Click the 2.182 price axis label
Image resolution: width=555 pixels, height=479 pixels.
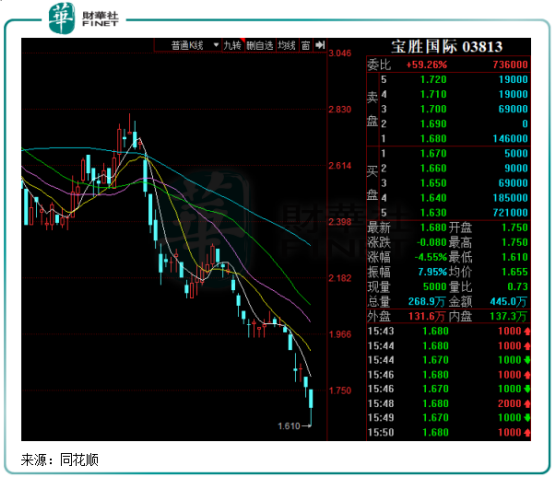[340, 278]
